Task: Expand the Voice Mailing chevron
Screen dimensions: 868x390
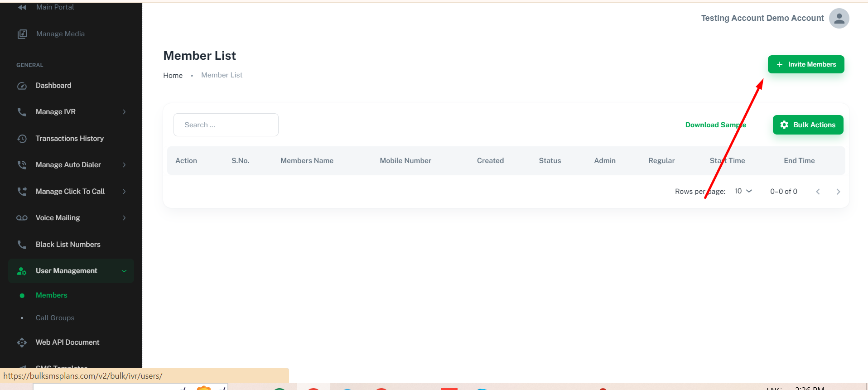Action: (x=124, y=218)
